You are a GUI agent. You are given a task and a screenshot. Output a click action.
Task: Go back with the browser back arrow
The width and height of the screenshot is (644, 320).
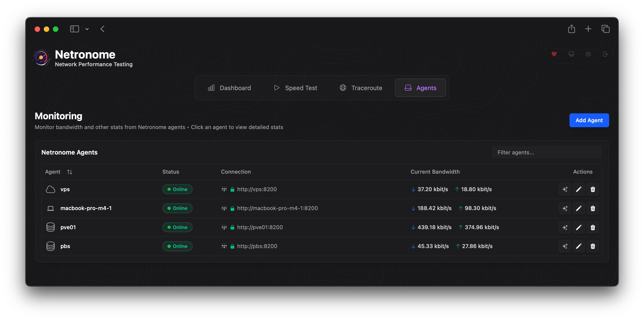tap(103, 29)
